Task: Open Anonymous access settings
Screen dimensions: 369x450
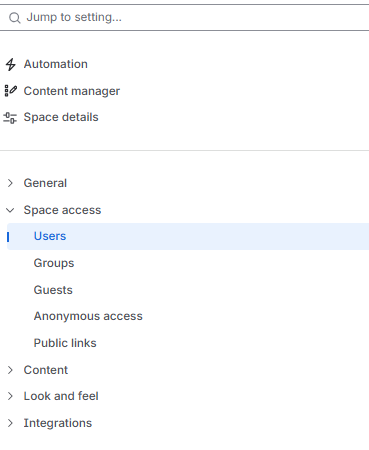Action: pos(88,316)
